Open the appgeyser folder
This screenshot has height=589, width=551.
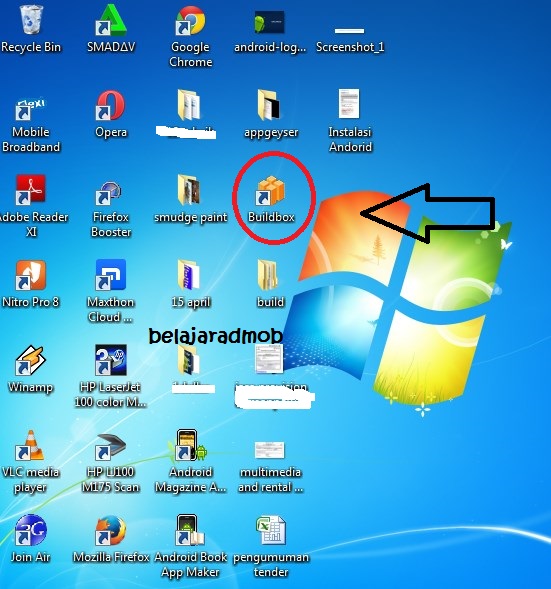tap(270, 105)
